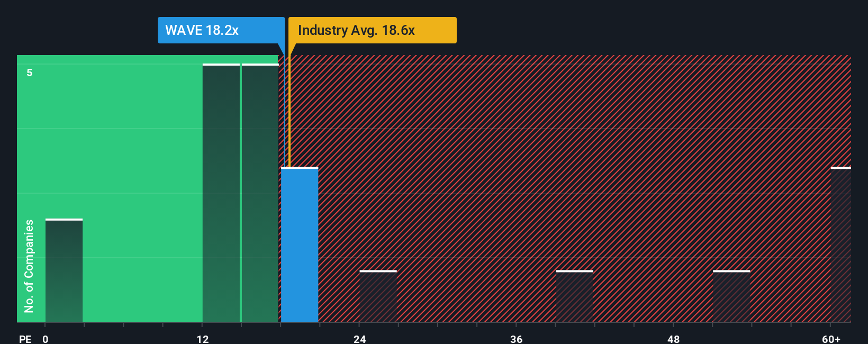Click the Industry Avg. 18.6x label
This screenshot has height=344, width=868.
[373, 30]
